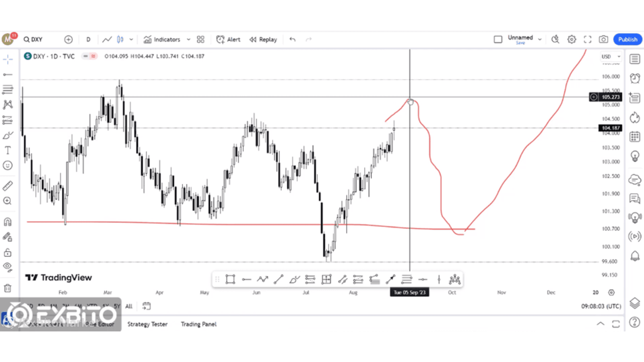Image resolution: width=644 pixels, height=362 pixels.
Task: Collapse the bottom panel chevron
Action: [x=600, y=324]
